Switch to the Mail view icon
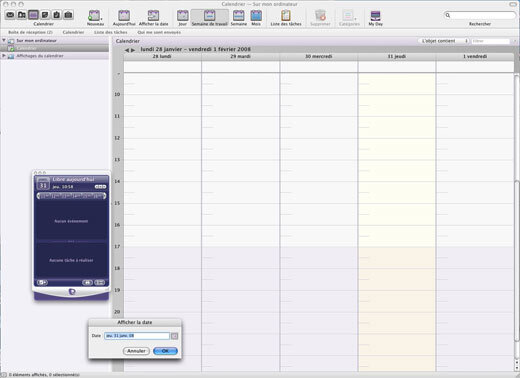The height and width of the screenshot is (378, 520). coord(10,15)
